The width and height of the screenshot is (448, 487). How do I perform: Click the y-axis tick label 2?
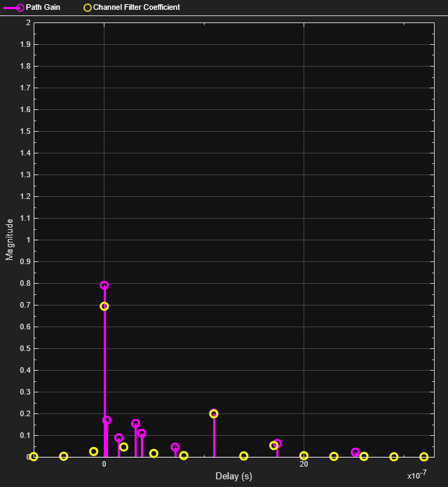point(28,22)
